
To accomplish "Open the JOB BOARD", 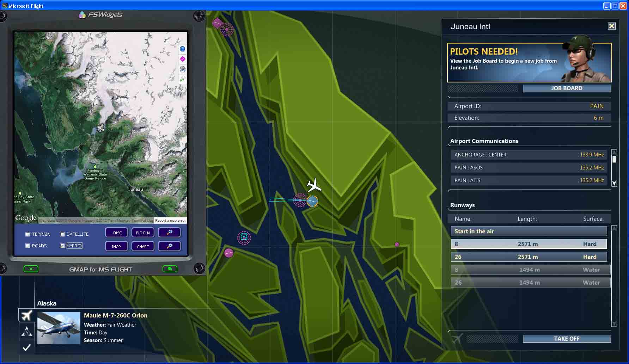I will coord(567,88).
